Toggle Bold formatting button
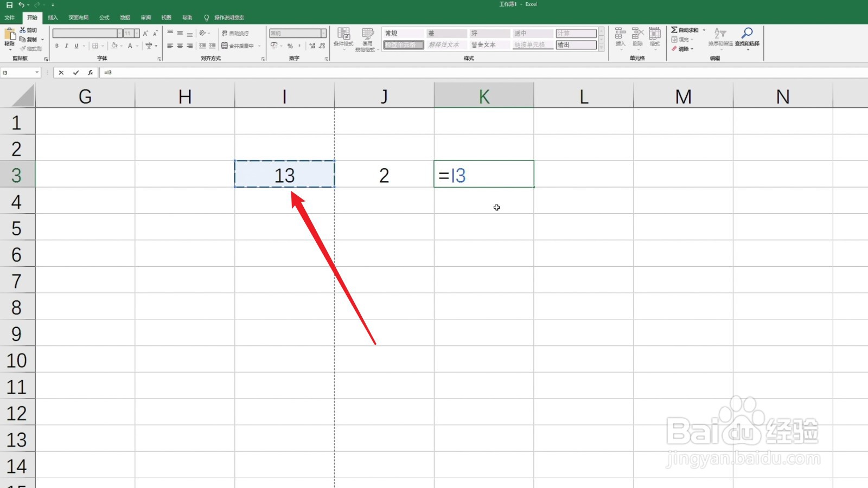The height and width of the screenshot is (488, 868). 57,46
